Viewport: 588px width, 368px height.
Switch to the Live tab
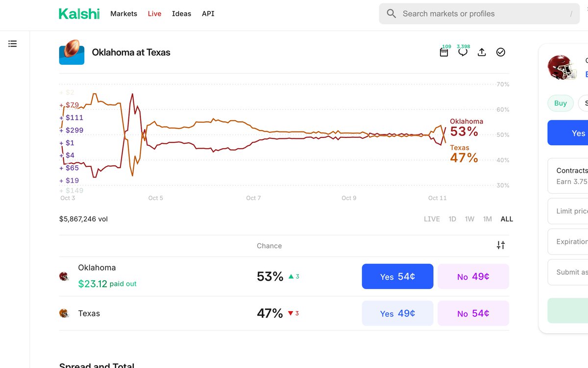tap(154, 14)
